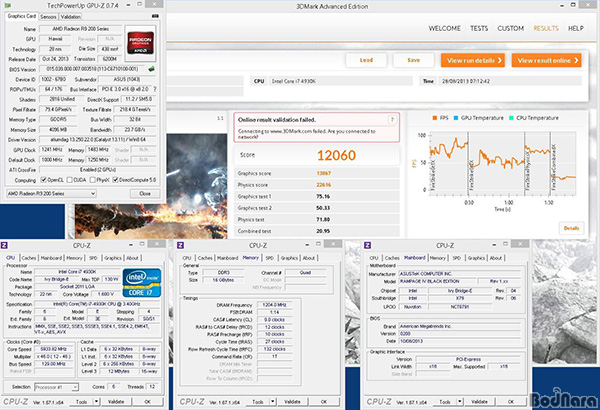Screen dimensions: 600x410
Task: Expand Tools arrow in CPU-Z Mainboard window
Action: (460, 402)
